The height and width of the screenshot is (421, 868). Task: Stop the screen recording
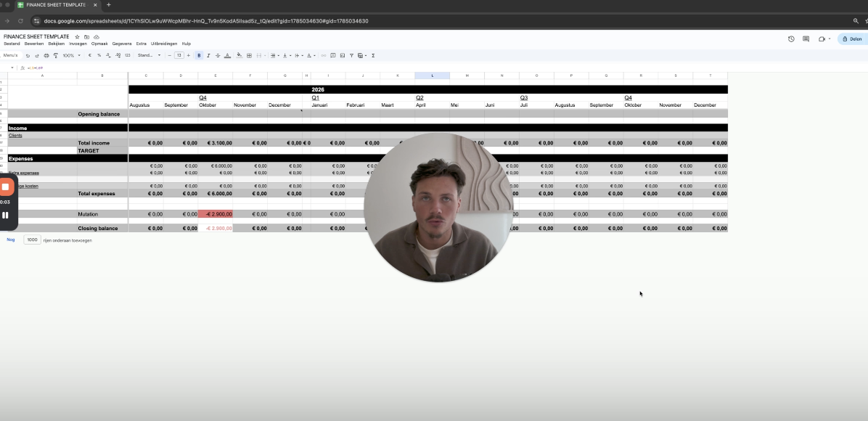click(6, 187)
